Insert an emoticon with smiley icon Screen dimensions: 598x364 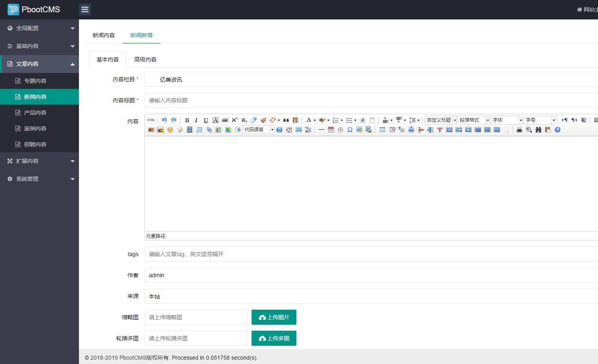(170, 130)
